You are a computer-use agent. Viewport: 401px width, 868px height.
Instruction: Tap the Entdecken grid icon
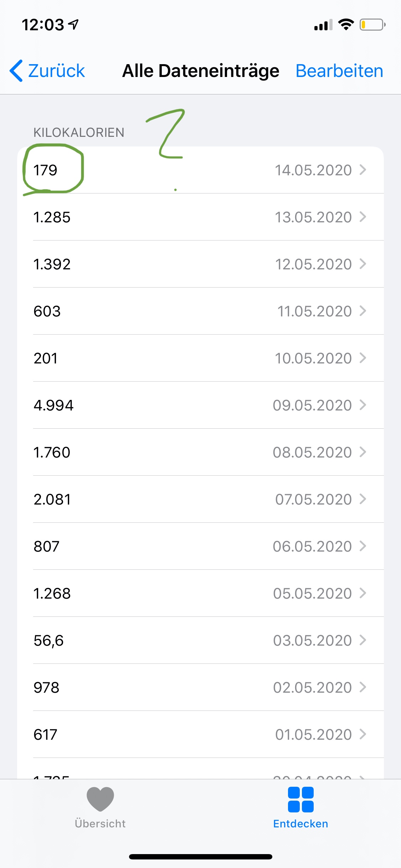click(x=300, y=799)
